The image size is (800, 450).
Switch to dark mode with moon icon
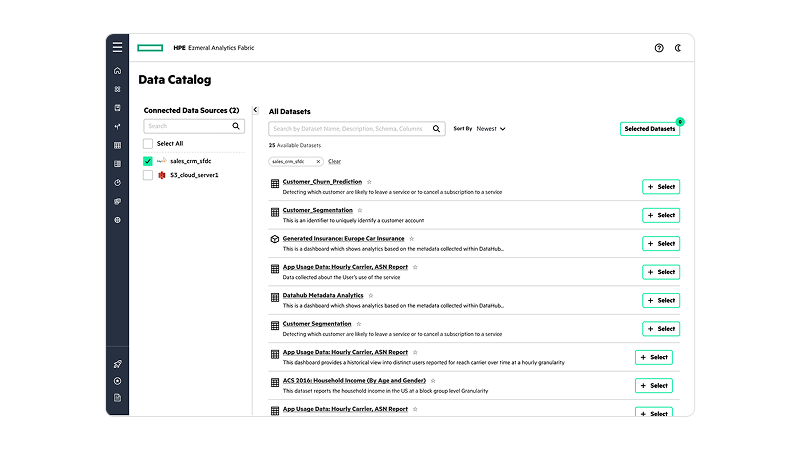[x=678, y=48]
